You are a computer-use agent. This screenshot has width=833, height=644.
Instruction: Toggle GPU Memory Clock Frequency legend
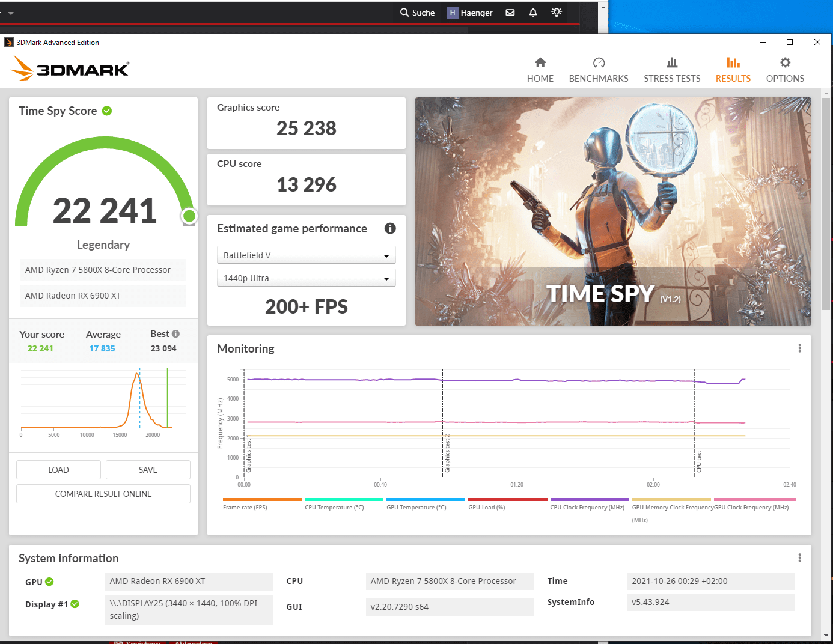tap(671, 510)
